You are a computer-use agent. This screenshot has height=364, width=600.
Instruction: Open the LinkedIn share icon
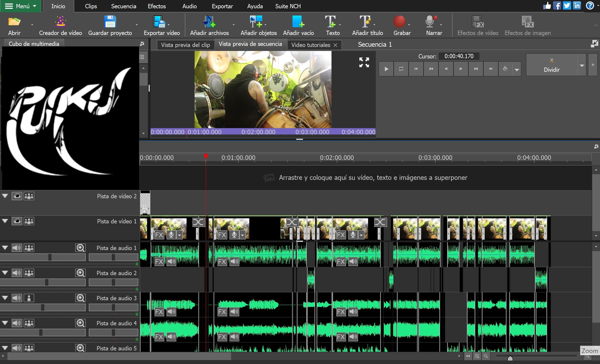tap(577, 6)
